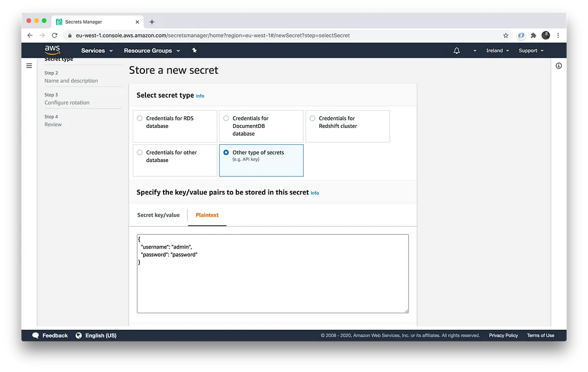Image resolution: width=588 pixels, height=372 pixels.
Task: Click Info link next to Select secret type
Action: (200, 96)
